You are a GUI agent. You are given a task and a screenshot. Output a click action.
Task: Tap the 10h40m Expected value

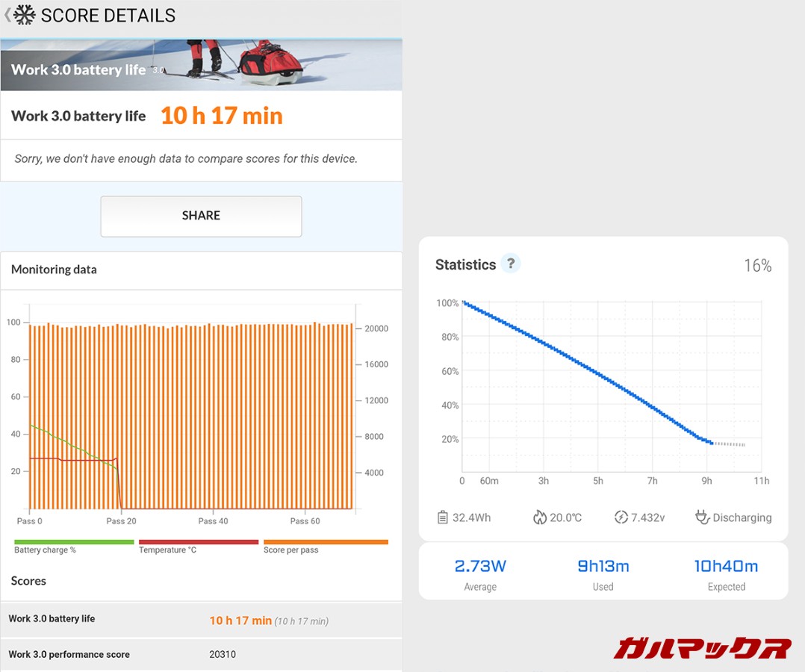[726, 567]
